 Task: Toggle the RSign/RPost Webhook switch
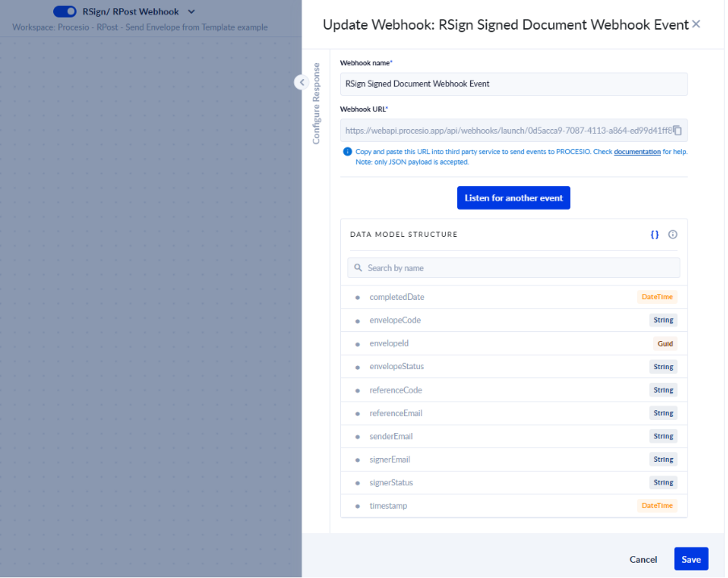(x=64, y=11)
